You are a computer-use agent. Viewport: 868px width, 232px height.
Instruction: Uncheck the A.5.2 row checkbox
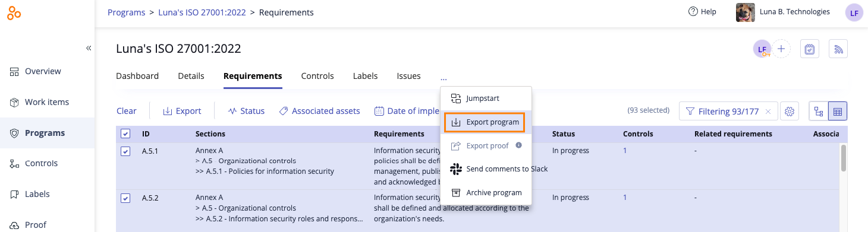pos(125,198)
